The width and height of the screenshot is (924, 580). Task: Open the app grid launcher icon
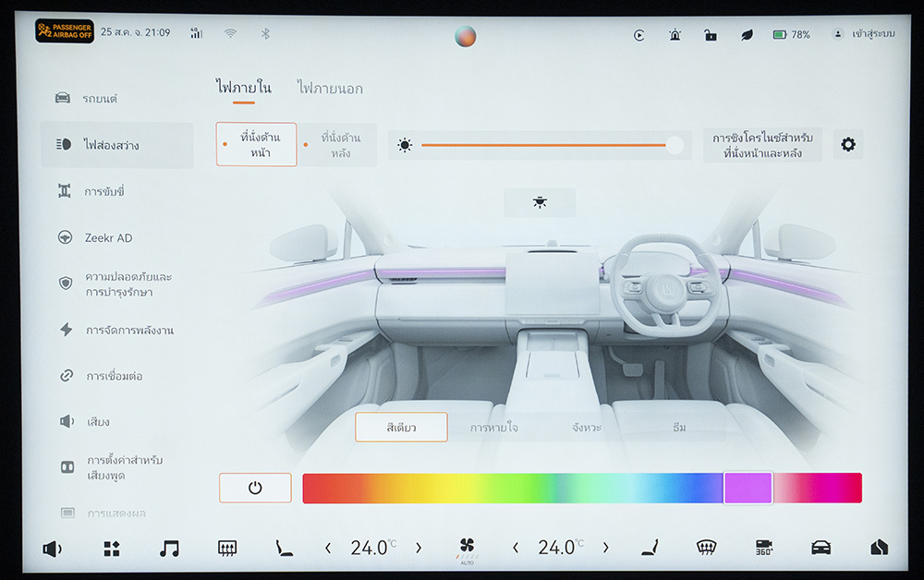coord(111,548)
